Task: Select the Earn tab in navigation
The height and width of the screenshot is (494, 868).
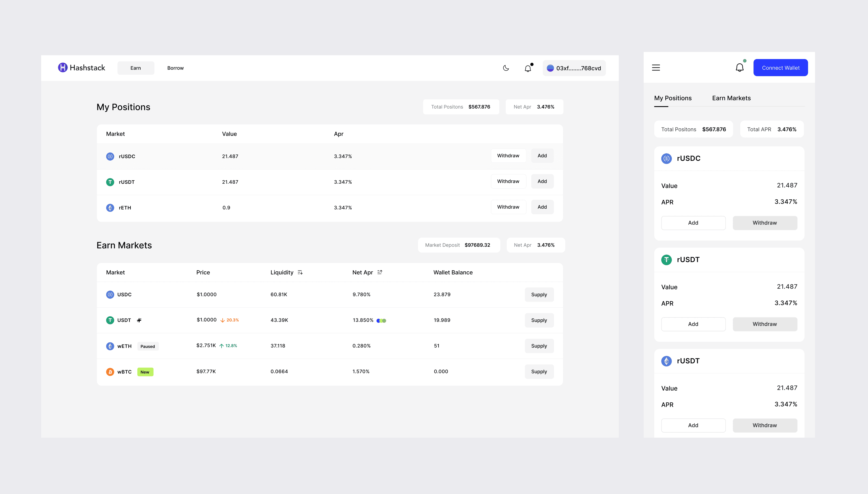Action: tap(135, 68)
